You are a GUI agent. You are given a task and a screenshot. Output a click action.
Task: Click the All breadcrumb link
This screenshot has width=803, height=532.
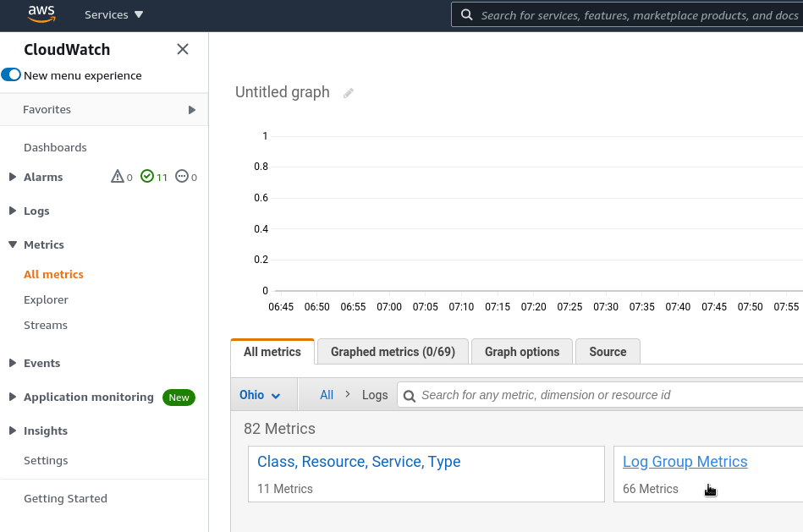tap(327, 395)
